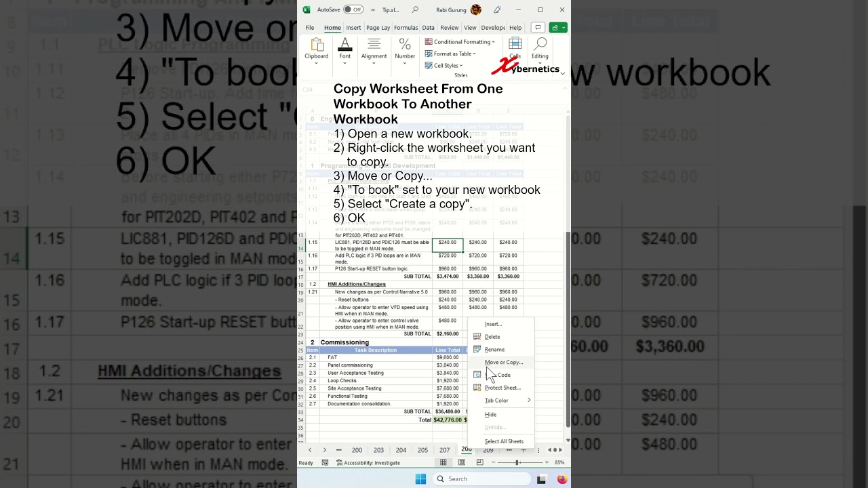Toggle the AutoSave switch

coord(353,9)
